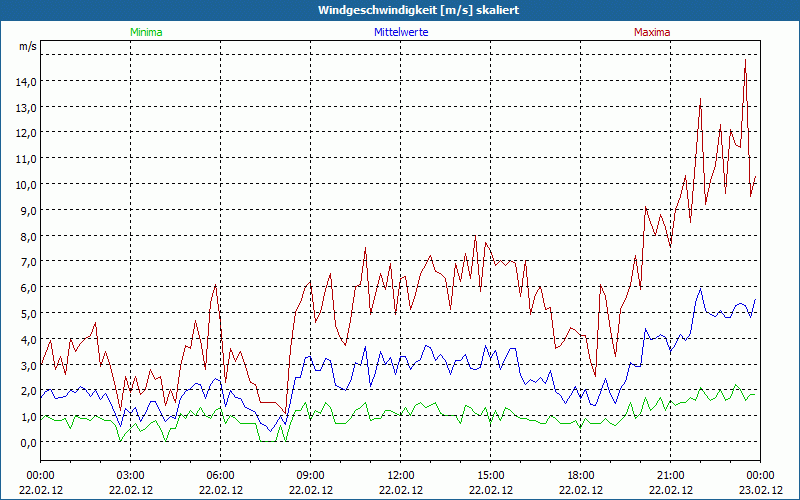Screen dimensions: 800x500
Task: Click the 4,0 y-axis value
Action: (29, 339)
